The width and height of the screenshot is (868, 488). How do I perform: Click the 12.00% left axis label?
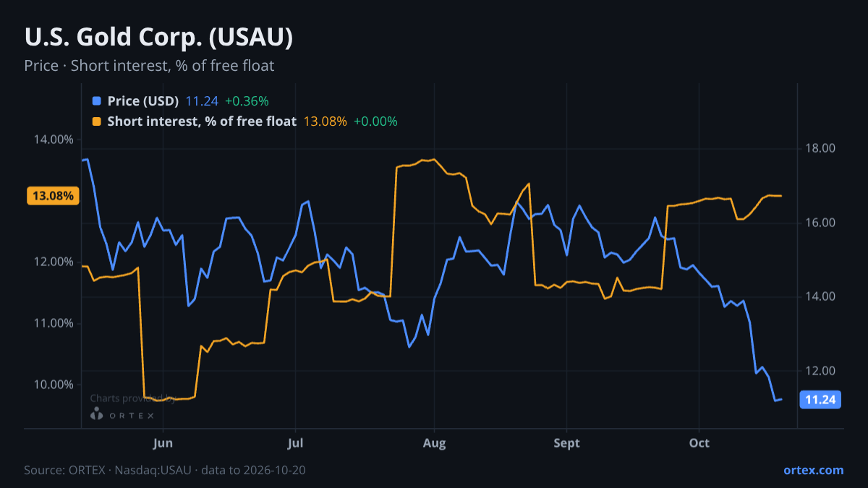53,262
